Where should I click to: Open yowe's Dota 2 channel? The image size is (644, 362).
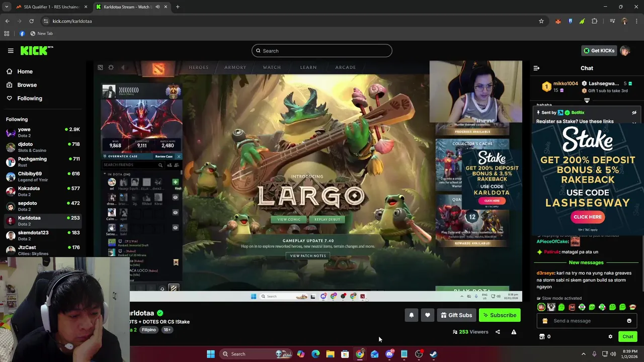(x=43, y=132)
